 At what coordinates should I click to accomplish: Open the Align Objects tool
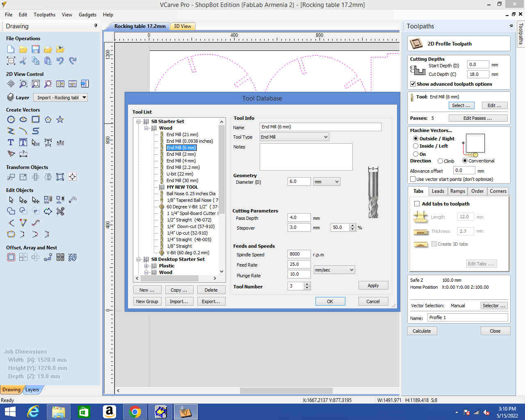(x=73, y=177)
